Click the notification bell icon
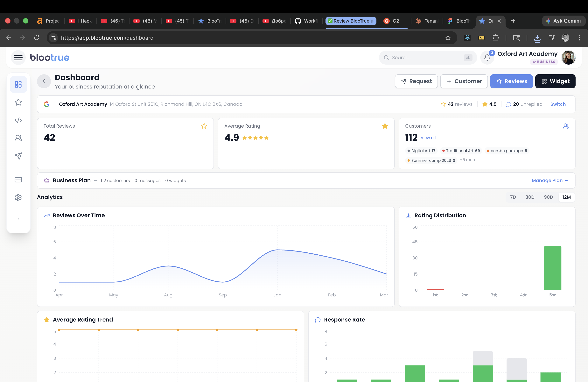Viewport: 588px width, 382px height. [x=487, y=58]
